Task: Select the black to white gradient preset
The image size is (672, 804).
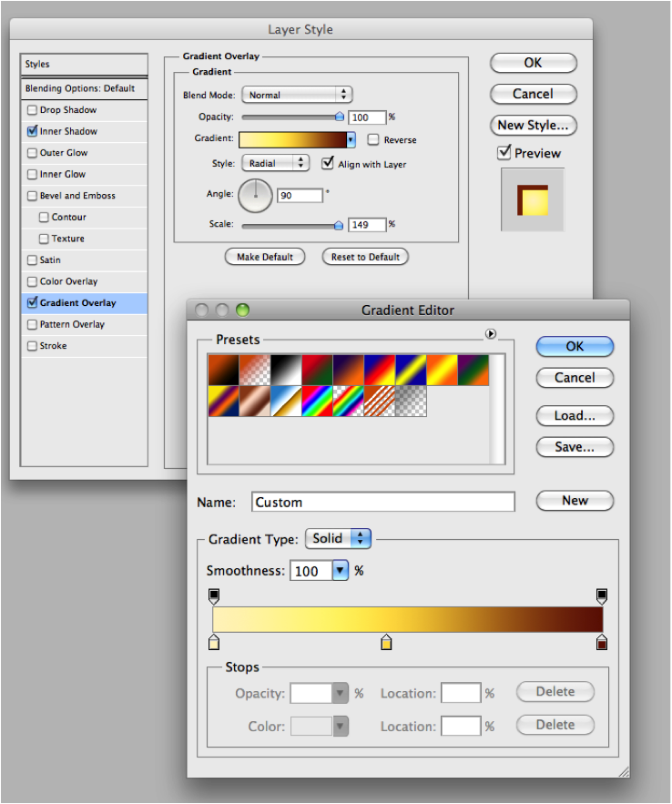Action: 285,370
